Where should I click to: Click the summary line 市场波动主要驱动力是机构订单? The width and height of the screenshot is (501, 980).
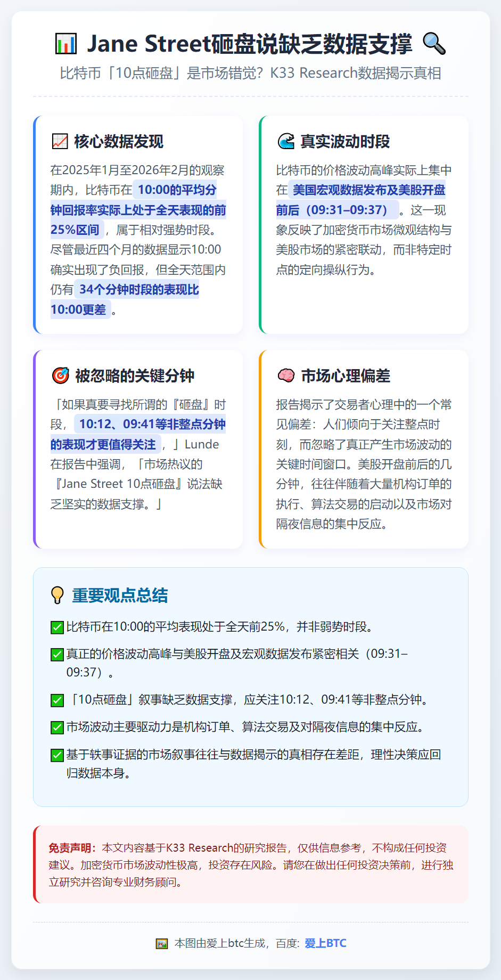click(x=245, y=727)
